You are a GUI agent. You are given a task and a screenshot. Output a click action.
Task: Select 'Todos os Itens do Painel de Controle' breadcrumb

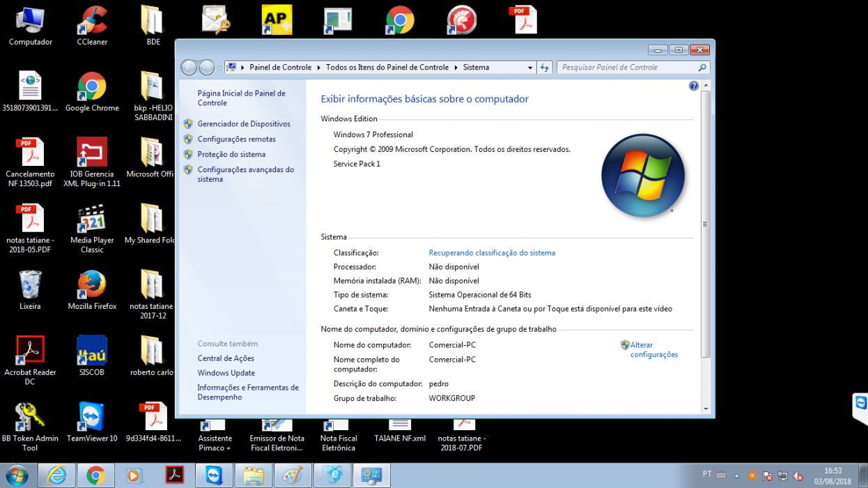click(387, 68)
